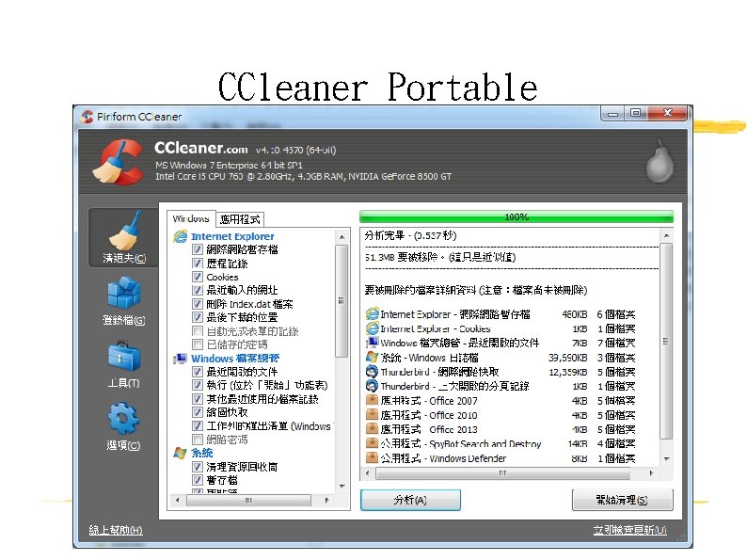Toggle 最近開啟的文件 checkbox
747x560 pixels.
coord(198,371)
